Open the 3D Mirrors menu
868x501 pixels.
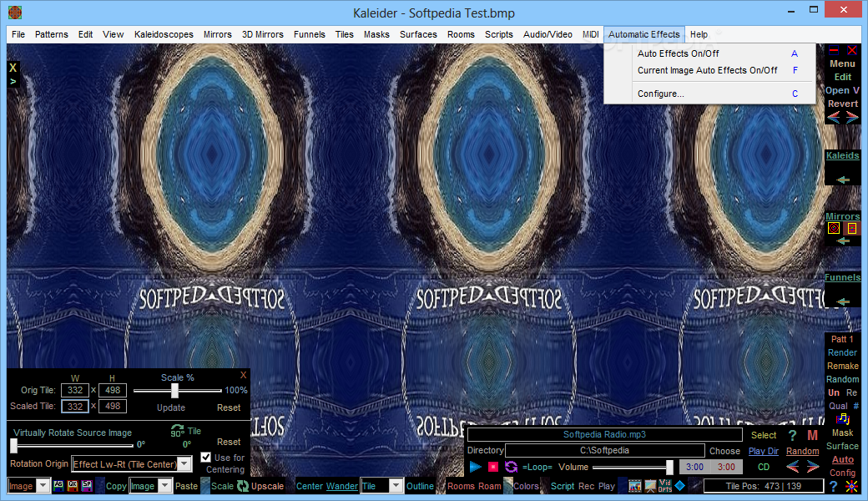click(262, 34)
